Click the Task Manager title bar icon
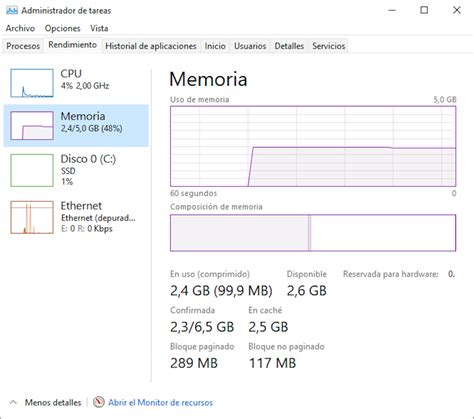The width and height of the screenshot is (474, 419). click(12, 10)
